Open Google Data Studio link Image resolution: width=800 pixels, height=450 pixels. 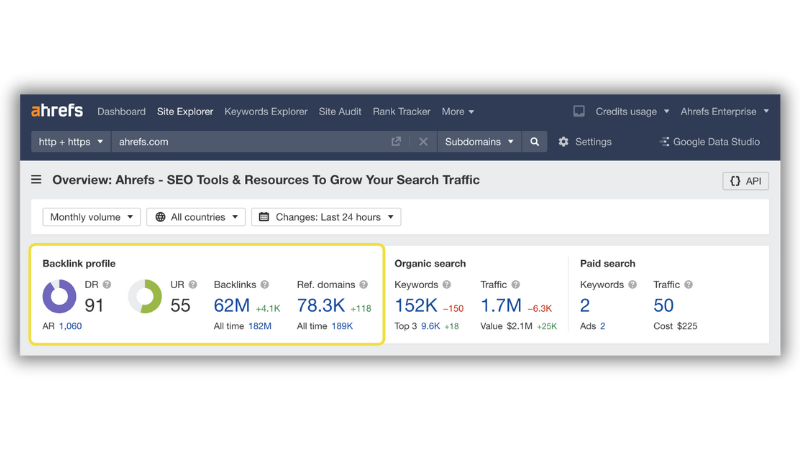716,142
